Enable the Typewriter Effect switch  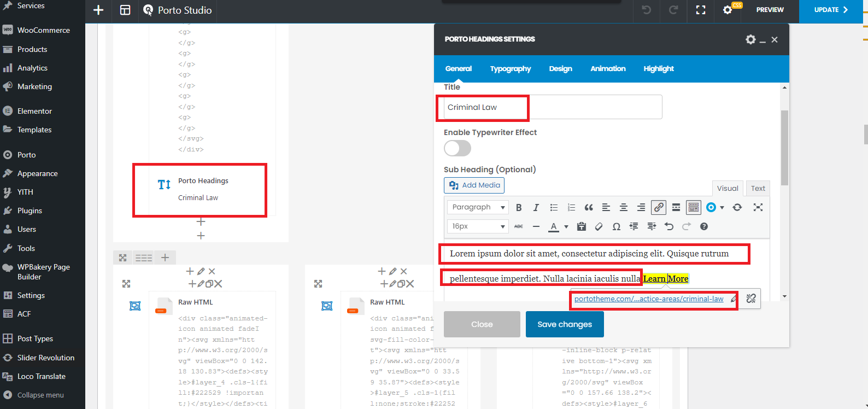click(x=458, y=148)
